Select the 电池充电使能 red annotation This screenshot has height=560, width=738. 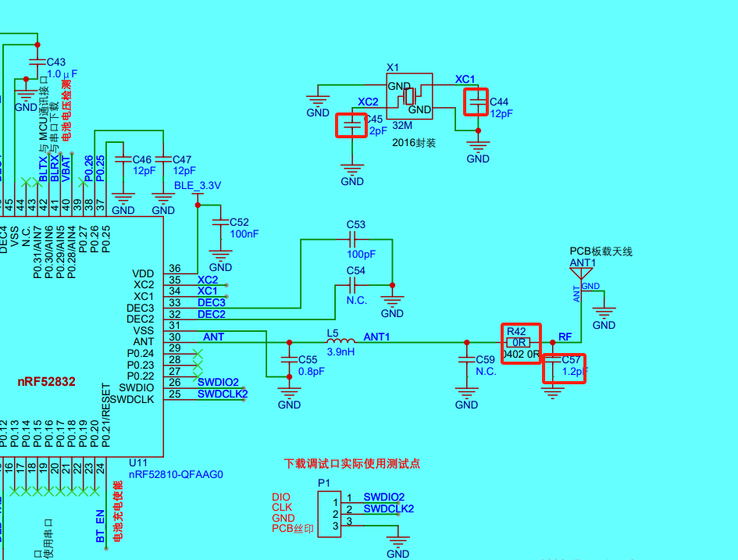(118, 511)
